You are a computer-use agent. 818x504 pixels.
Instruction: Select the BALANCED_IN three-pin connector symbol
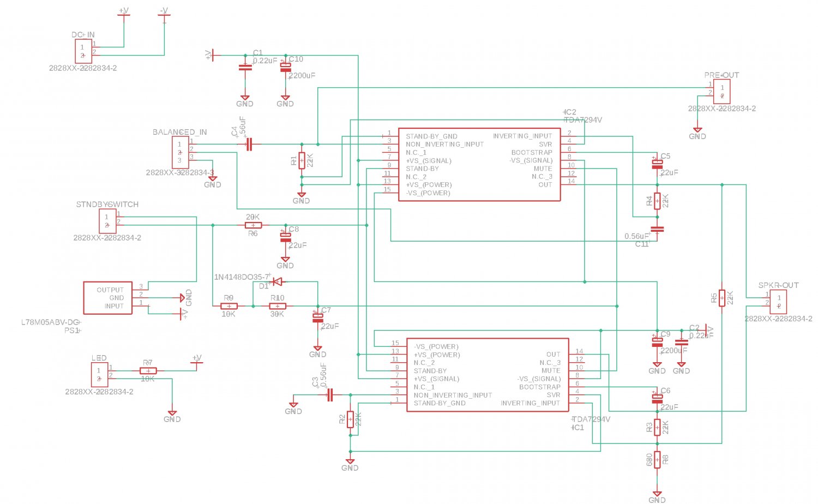click(180, 152)
